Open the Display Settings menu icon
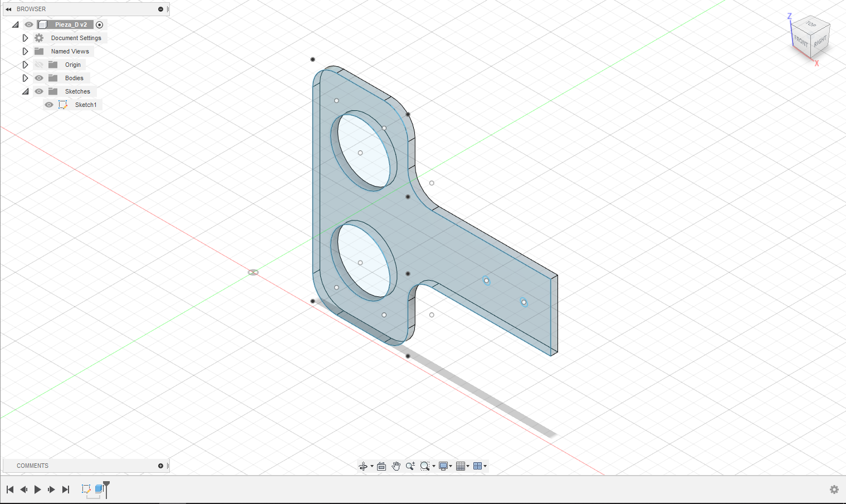This screenshot has height=504, width=846. pyautogui.click(x=443, y=466)
